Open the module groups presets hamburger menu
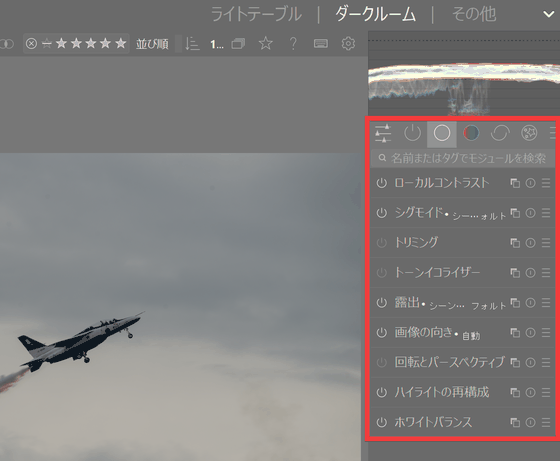The image size is (560, 461). 554,133
